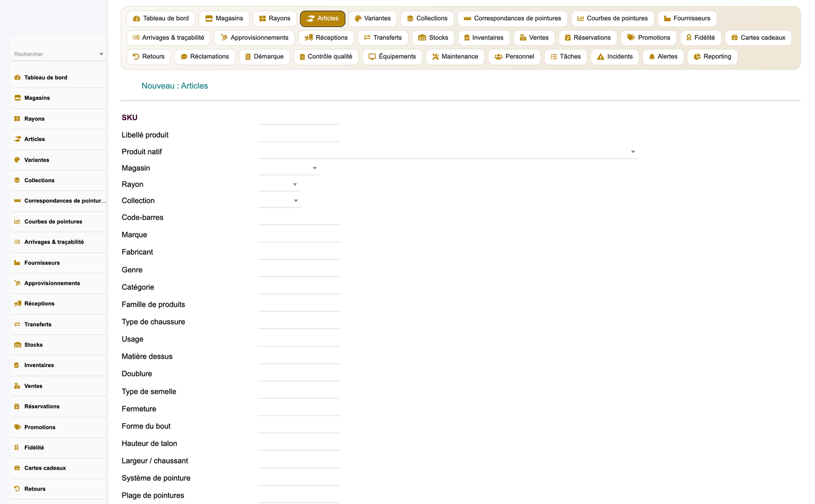Click the Reporting pie chart icon
This screenshot has width=815, height=504.
697,57
